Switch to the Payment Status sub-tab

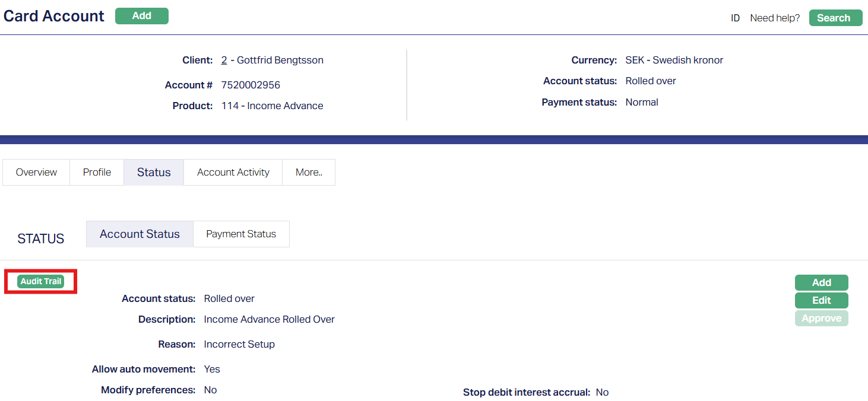pyautogui.click(x=241, y=234)
